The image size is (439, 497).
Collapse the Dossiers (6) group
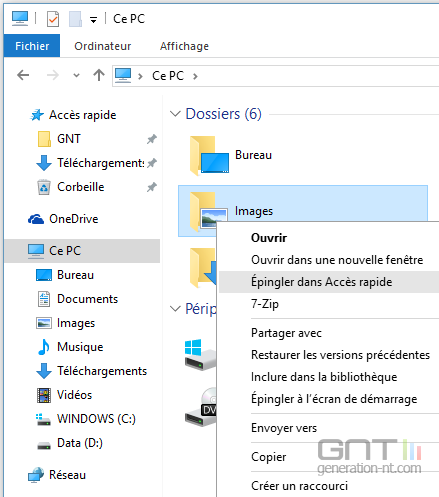[175, 114]
